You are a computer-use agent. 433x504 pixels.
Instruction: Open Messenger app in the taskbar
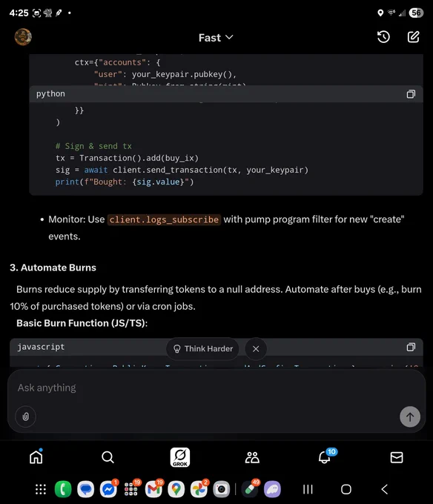[108, 489]
